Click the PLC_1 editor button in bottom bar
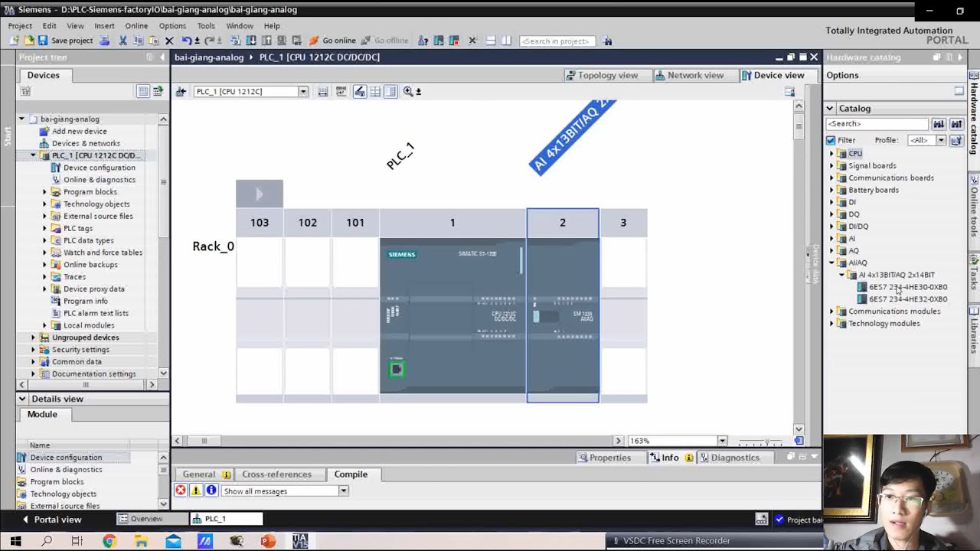Viewport: 980px width, 551px height. coord(226,519)
